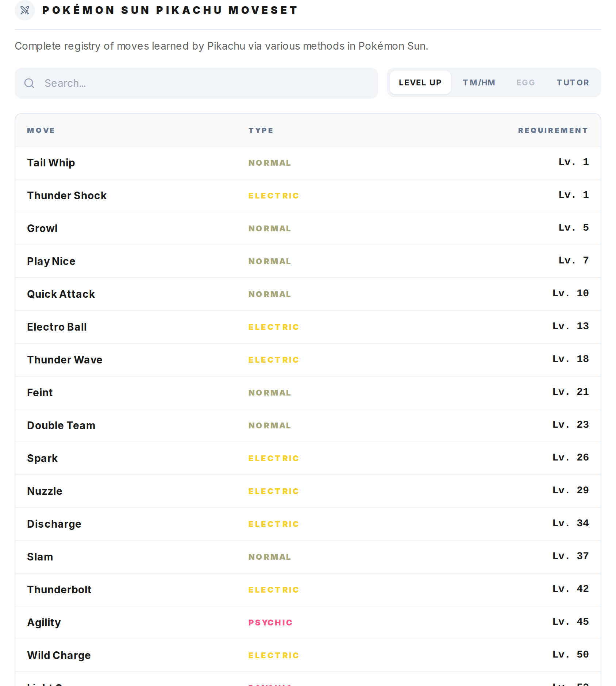Click the Lv. 34 requirement value
Image resolution: width=616 pixels, height=686 pixels.
pyautogui.click(x=571, y=523)
